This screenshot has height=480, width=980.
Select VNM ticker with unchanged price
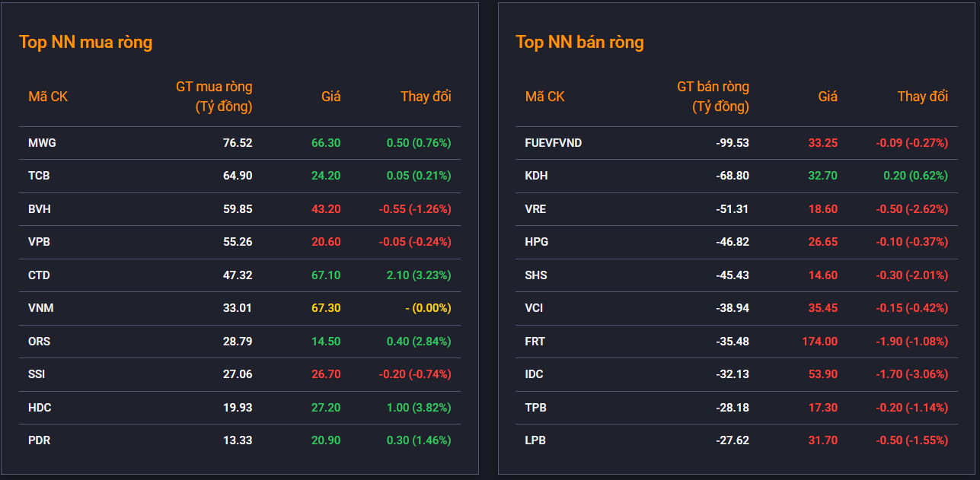(41, 308)
